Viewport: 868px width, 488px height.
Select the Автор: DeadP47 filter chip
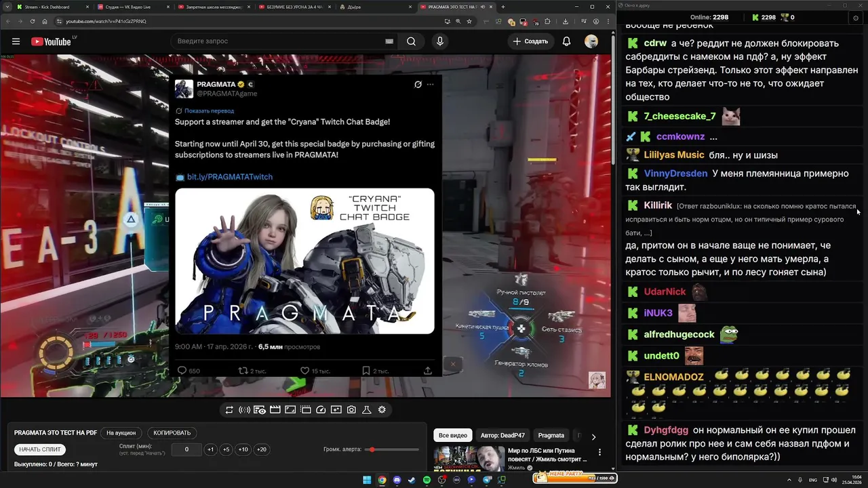(x=502, y=435)
